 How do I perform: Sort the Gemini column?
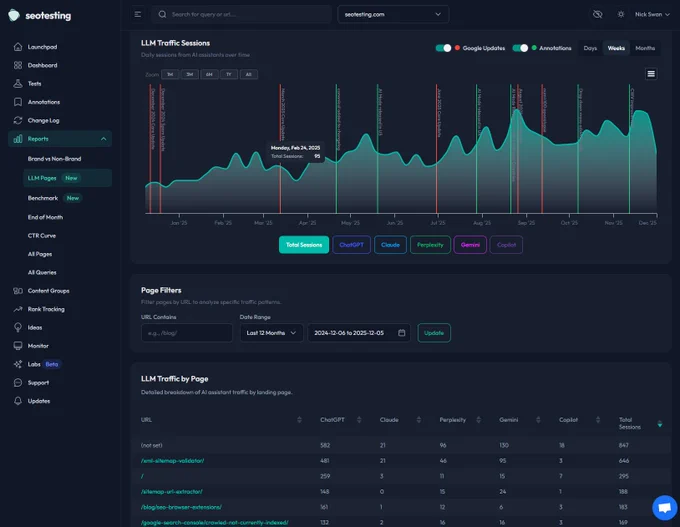pyautogui.click(x=538, y=419)
